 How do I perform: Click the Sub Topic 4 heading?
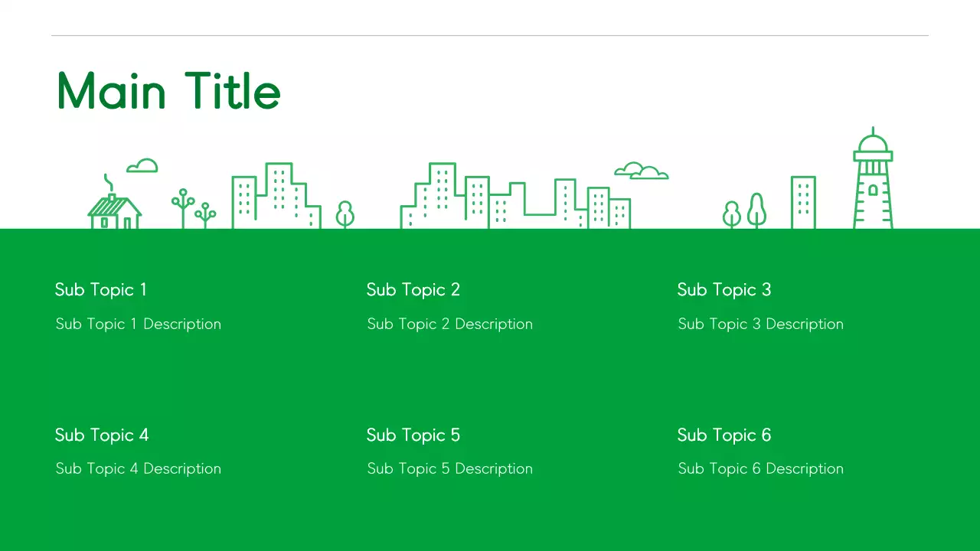click(x=101, y=435)
